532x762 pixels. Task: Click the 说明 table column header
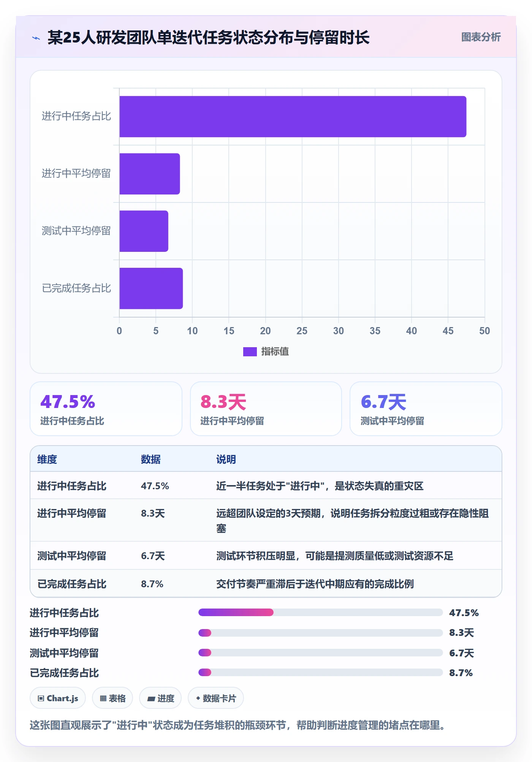(x=226, y=459)
